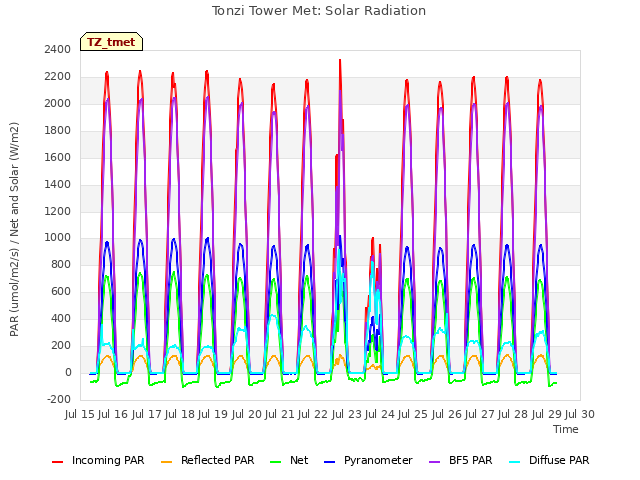Click the 2400 y-axis tick label
640x480 pixels.
58,49
